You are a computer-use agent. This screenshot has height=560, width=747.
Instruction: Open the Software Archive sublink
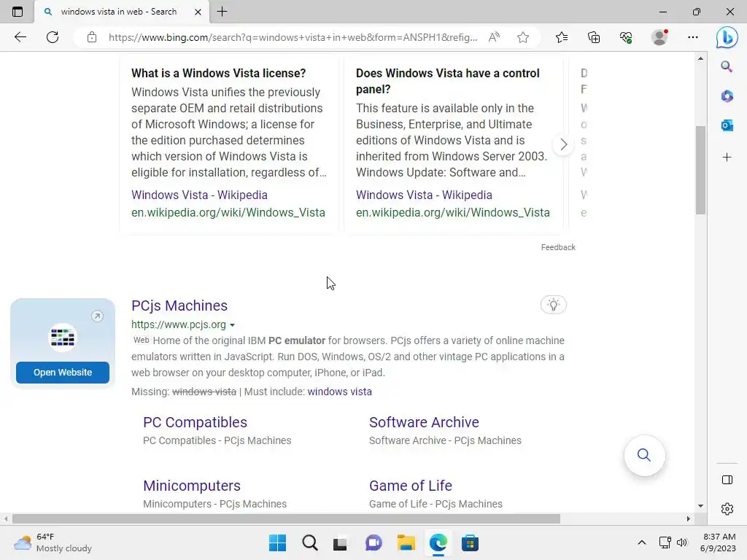(424, 422)
